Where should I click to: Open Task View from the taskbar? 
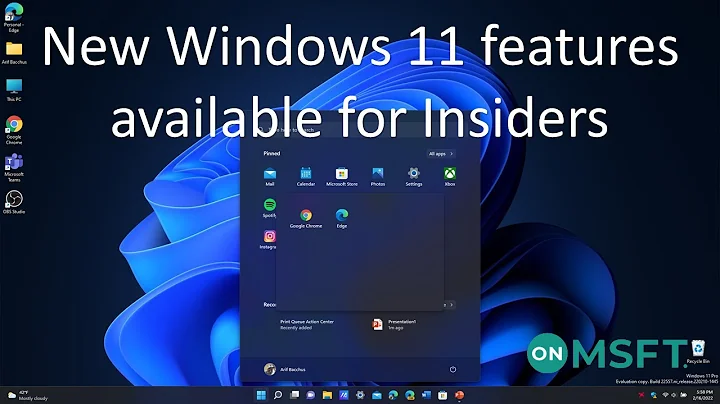pyautogui.click(x=294, y=395)
